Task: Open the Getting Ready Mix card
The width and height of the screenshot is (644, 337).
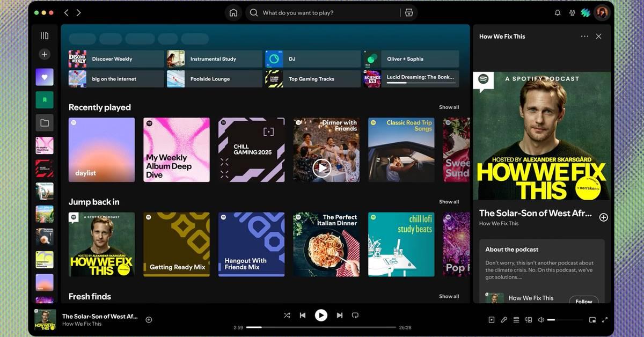Action: (177, 244)
